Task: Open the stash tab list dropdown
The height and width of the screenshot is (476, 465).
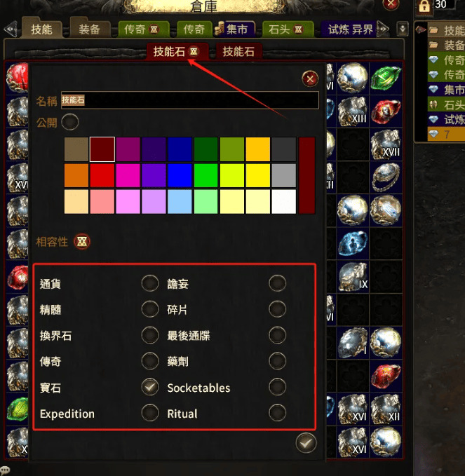Action: point(403,29)
